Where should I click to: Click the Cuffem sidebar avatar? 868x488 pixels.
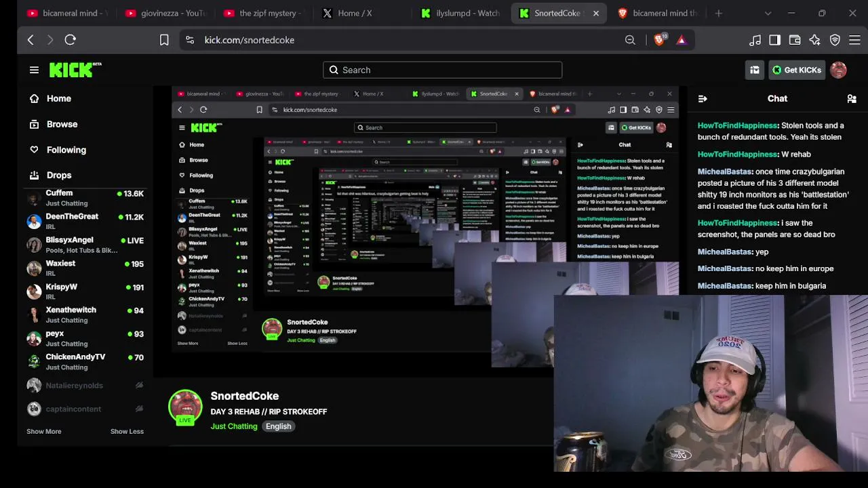pos(34,198)
